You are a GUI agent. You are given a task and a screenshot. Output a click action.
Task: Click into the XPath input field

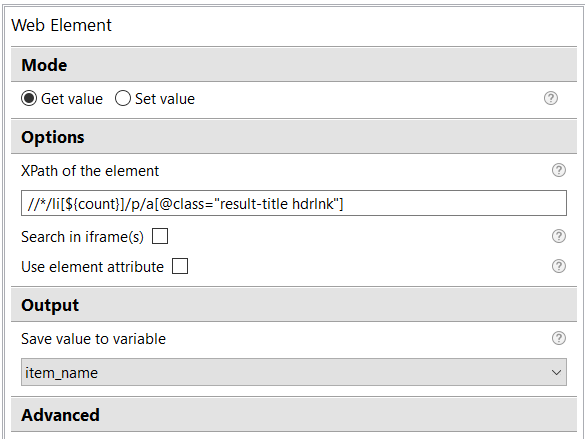[x=294, y=203]
